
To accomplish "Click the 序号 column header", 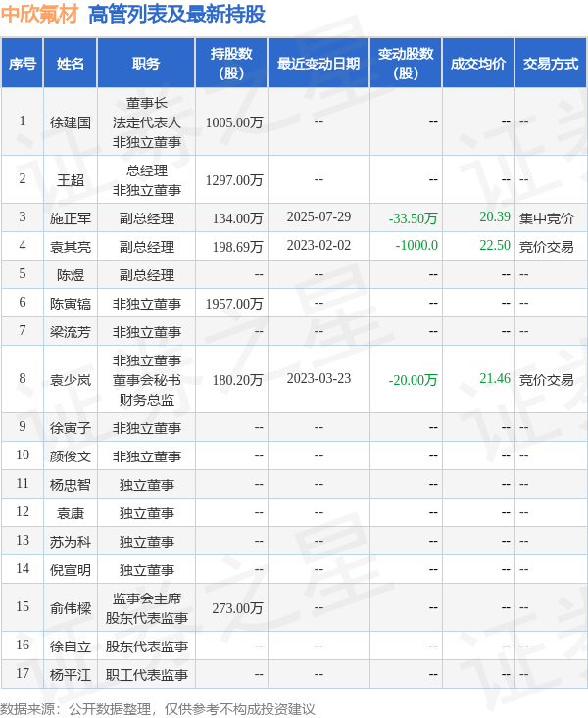I will click(22, 64).
